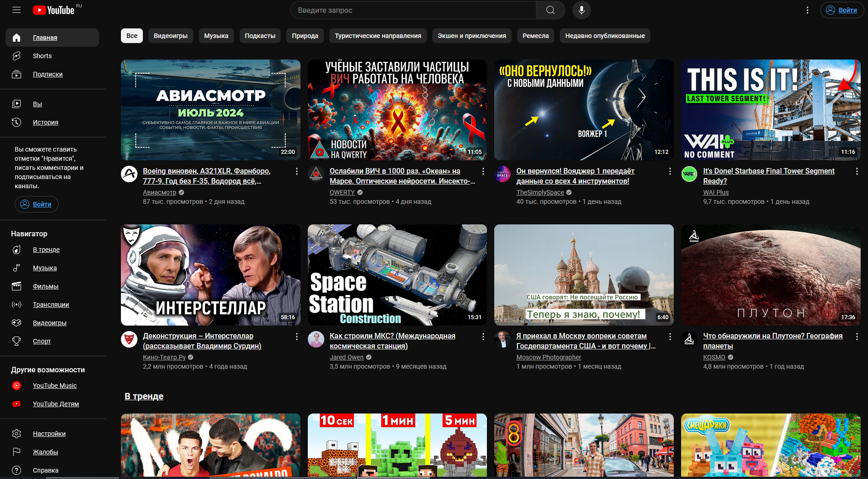
Task: Click the YouTube logo
Action: [54, 10]
